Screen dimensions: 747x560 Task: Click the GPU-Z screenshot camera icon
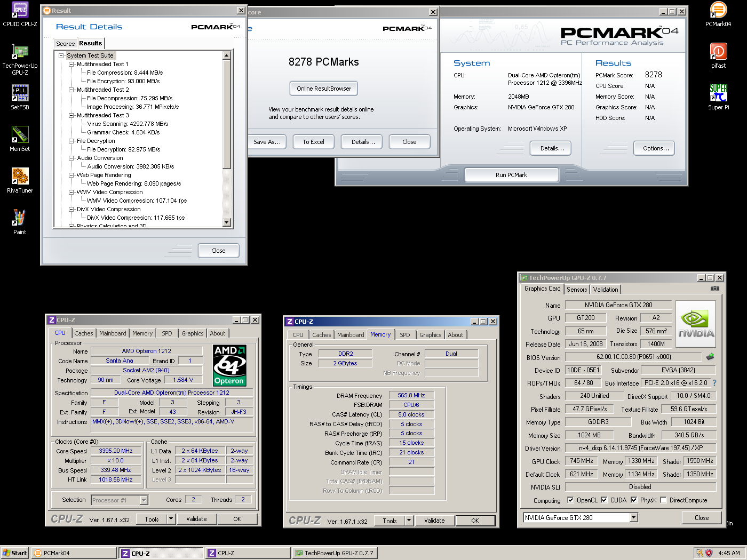[x=715, y=289]
